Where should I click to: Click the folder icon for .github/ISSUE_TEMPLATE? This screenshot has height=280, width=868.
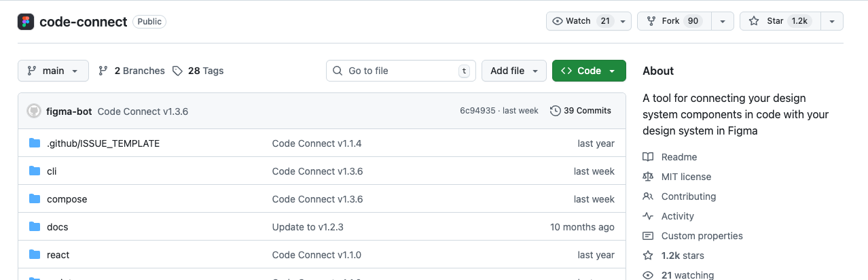(35, 143)
